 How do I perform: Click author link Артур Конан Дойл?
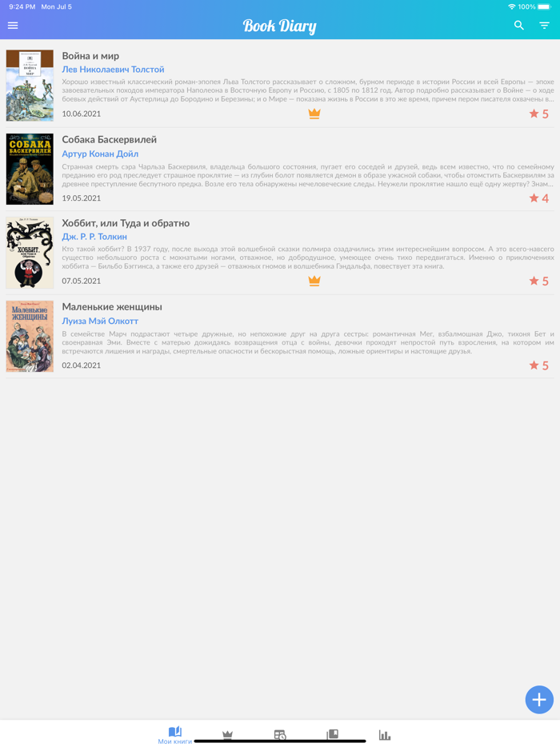100,154
